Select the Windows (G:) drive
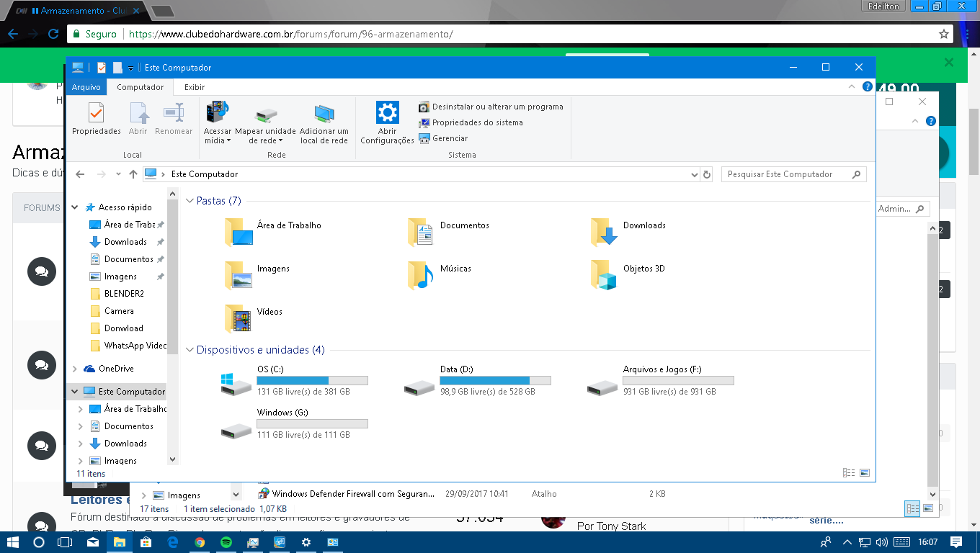Image resolution: width=980 pixels, height=553 pixels. pos(294,425)
